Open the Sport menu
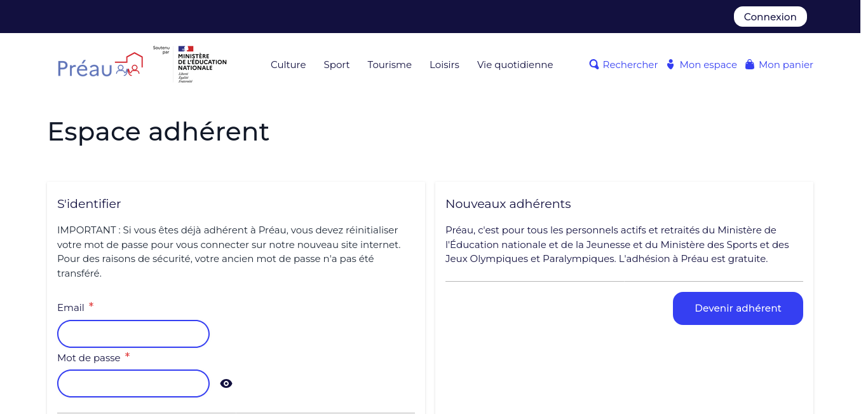This screenshot has width=868, height=414. pyautogui.click(x=337, y=65)
